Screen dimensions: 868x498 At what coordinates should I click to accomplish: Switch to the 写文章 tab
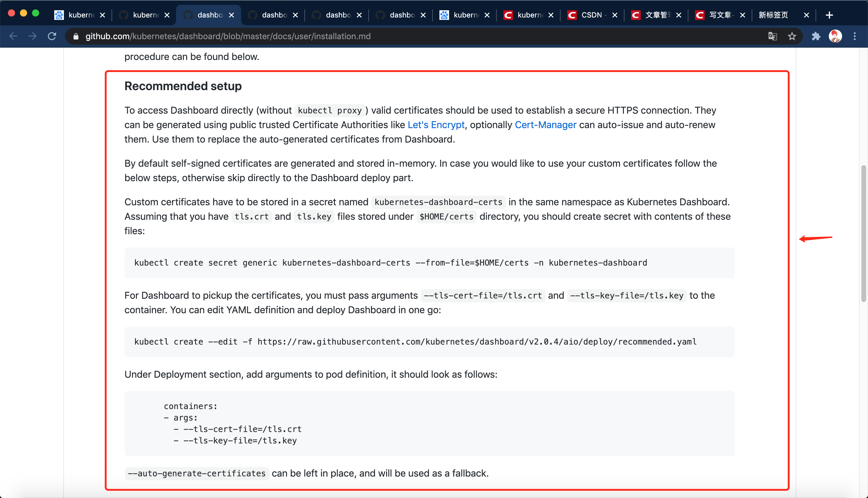pos(720,15)
